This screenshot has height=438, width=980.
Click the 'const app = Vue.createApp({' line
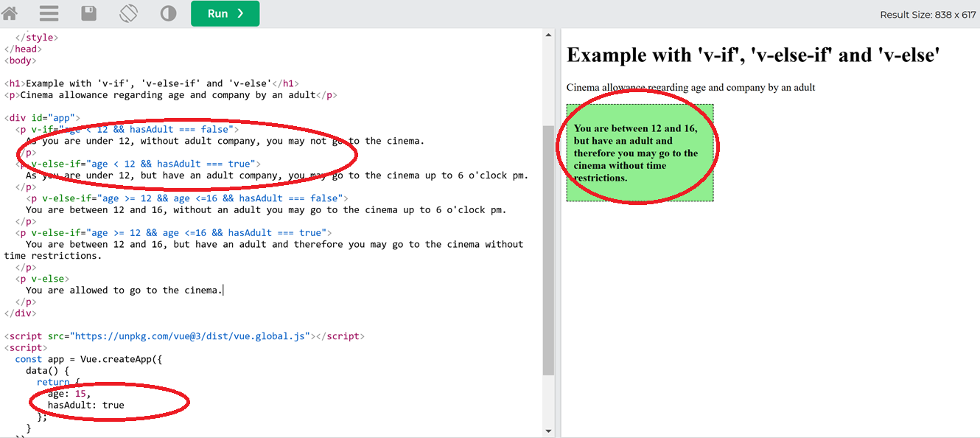click(x=88, y=360)
